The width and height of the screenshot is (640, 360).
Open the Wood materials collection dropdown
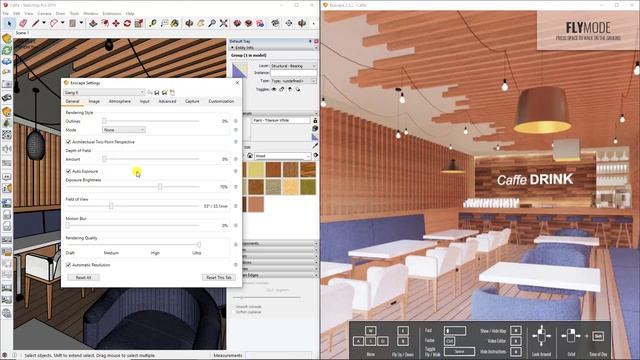[282, 156]
